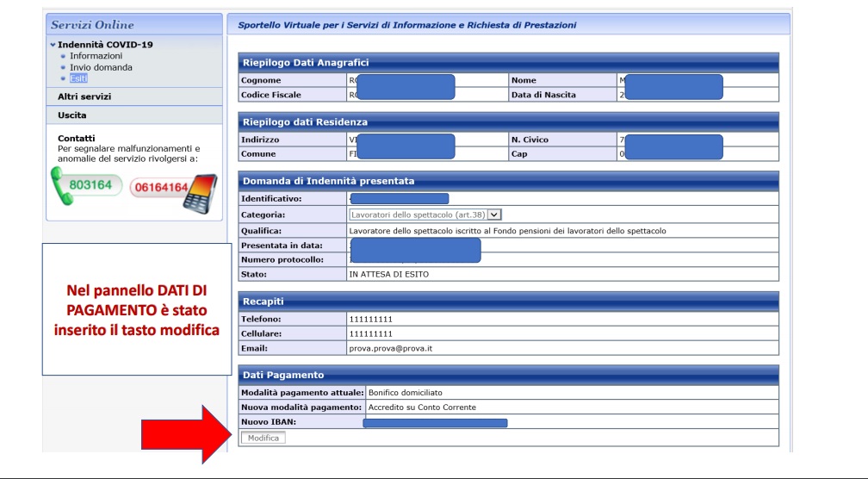This screenshot has width=868, height=479.
Task: Open Altri servizi menu section
Action: (84, 96)
